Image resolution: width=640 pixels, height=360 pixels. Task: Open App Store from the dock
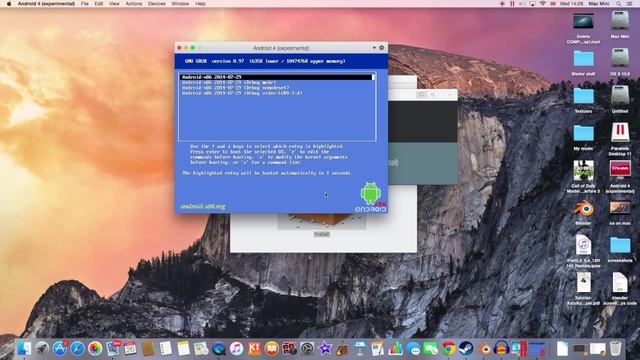[x=60, y=349]
